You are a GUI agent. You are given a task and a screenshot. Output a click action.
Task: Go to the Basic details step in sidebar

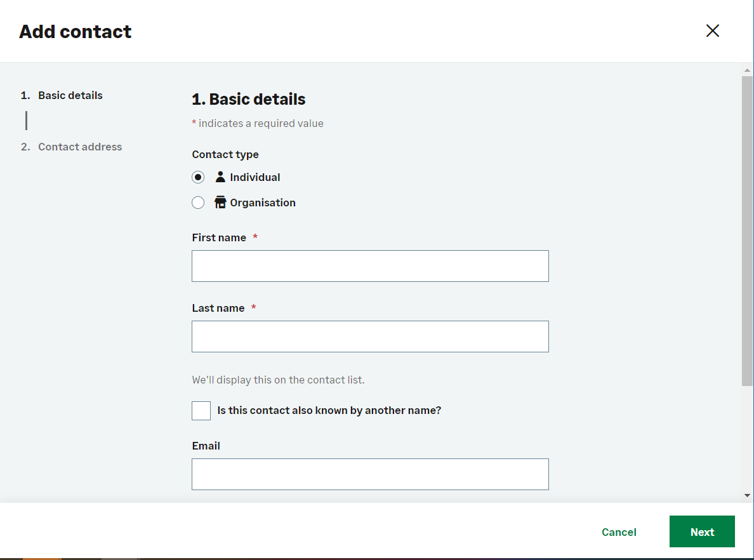pyautogui.click(x=70, y=95)
